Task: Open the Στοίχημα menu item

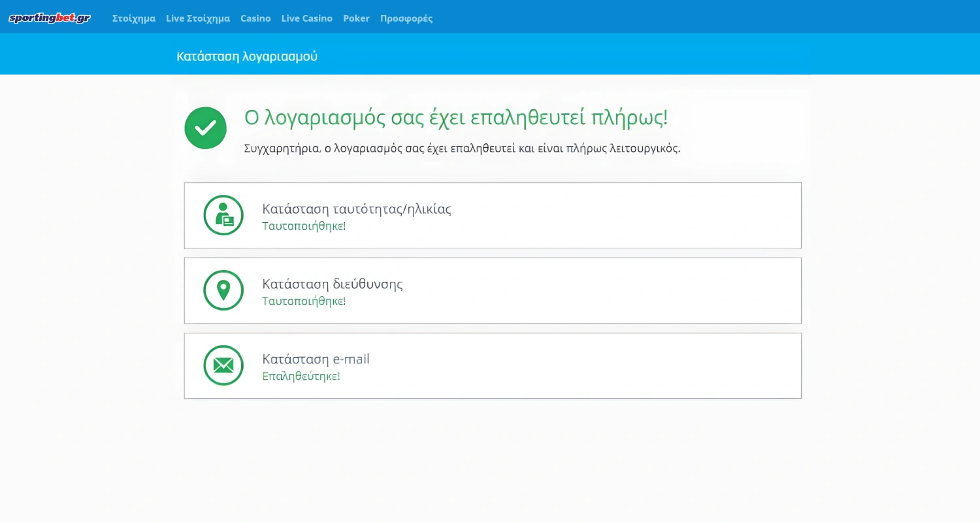Action: point(133,18)
